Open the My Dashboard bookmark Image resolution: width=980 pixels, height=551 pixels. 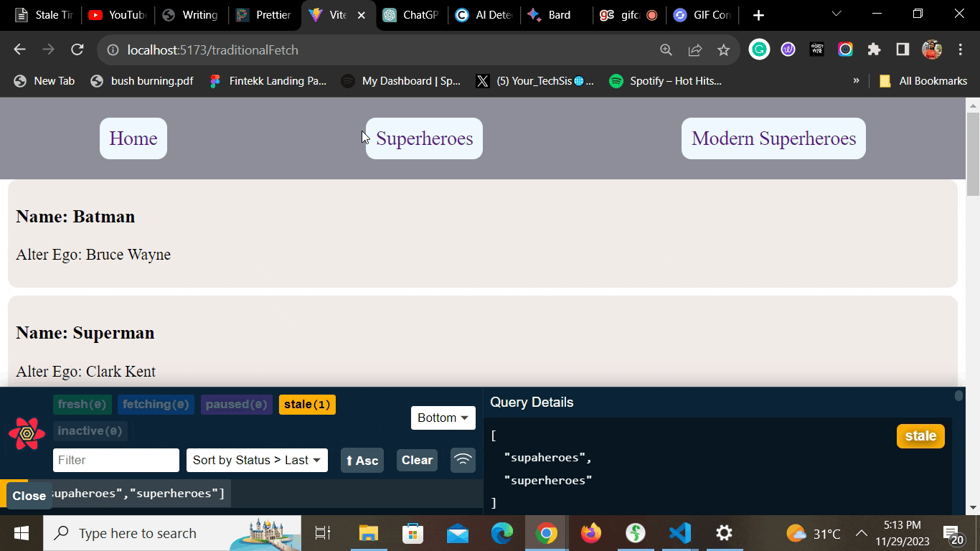tap(401, 81)
